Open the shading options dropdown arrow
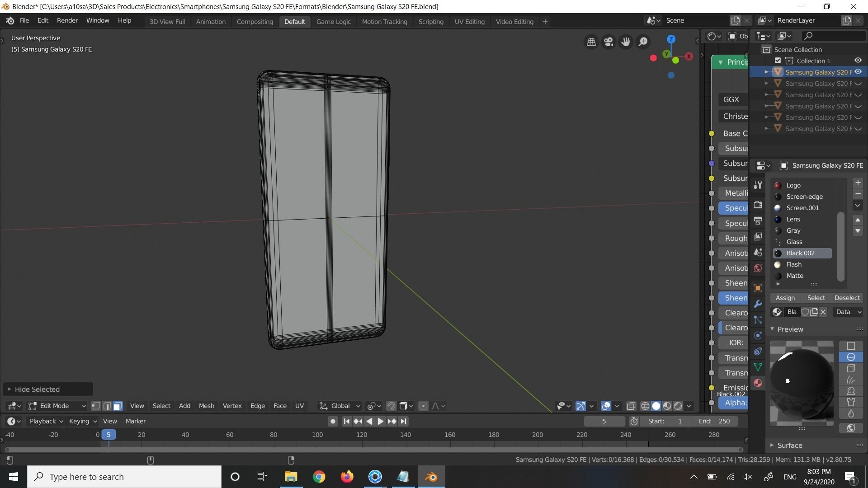This screenshot has height=488, width=868. (689, 406)
